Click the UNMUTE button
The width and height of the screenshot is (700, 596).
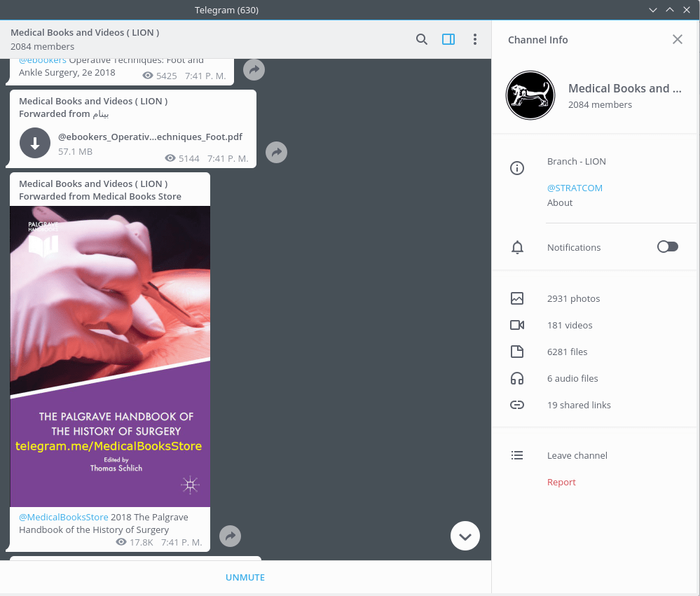pyautogui.click(x=245, y=577)
